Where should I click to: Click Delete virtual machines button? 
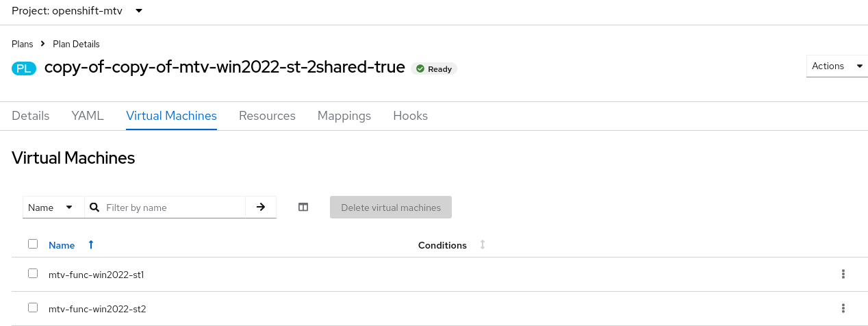click(x=391, y=208)
